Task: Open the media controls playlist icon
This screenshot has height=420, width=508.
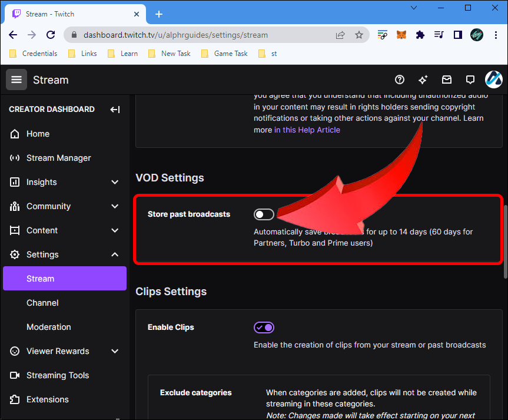Action: [x=439, y=35]
